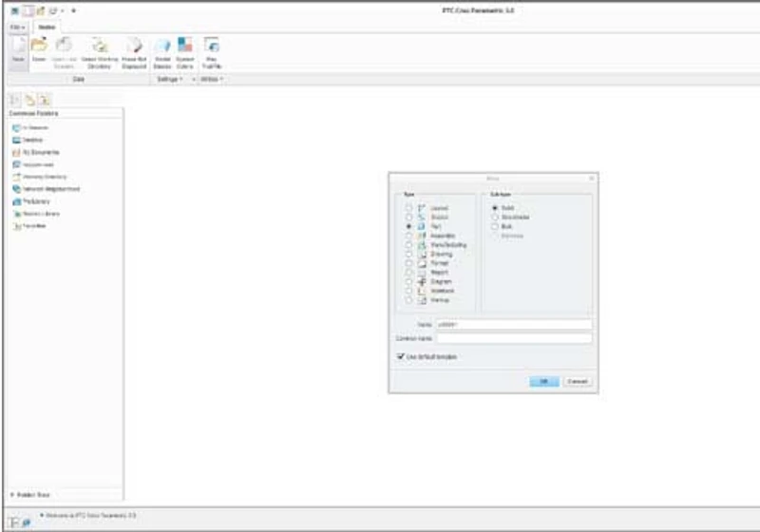Select Manufacturing type radio button
Screen dimensions: 760x532
(408, 245)
